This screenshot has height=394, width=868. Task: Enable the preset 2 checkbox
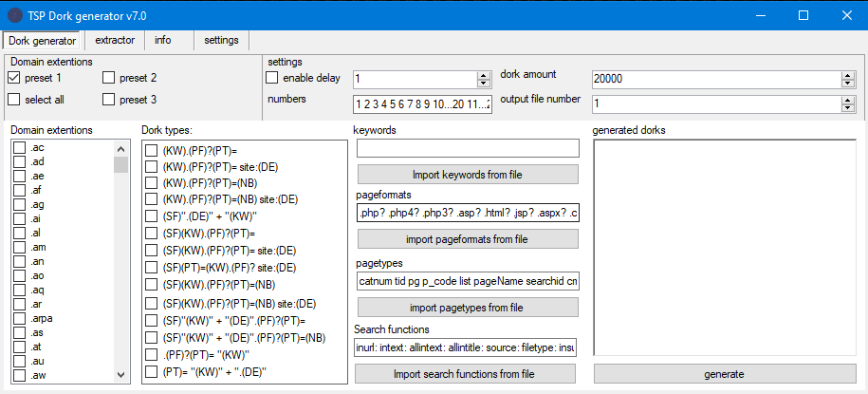109,78
